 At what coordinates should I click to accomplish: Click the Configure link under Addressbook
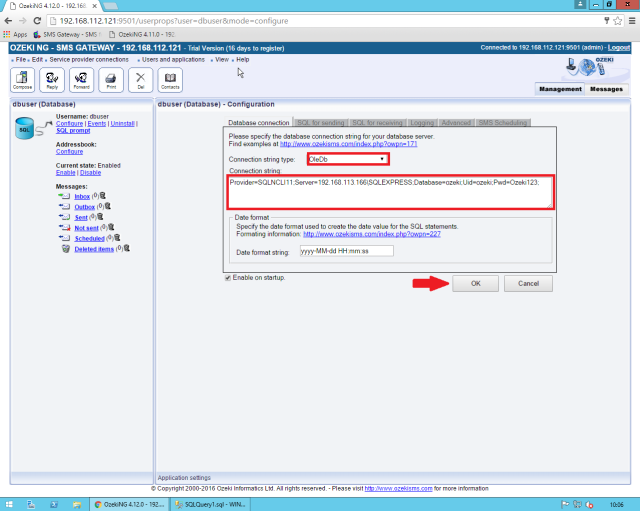tap(69, 151)
